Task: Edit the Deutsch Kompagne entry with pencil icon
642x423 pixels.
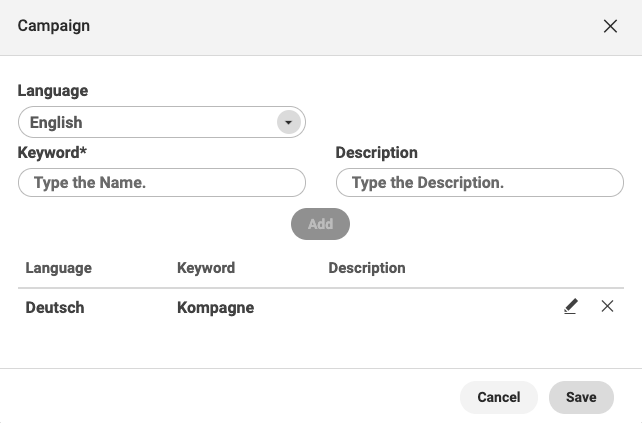Action: 571,306
